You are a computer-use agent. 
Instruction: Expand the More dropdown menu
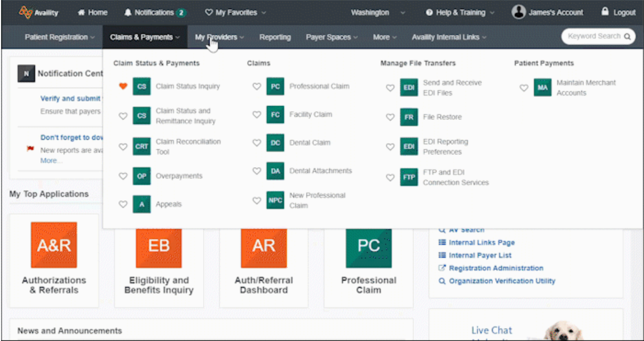point(384,37)
